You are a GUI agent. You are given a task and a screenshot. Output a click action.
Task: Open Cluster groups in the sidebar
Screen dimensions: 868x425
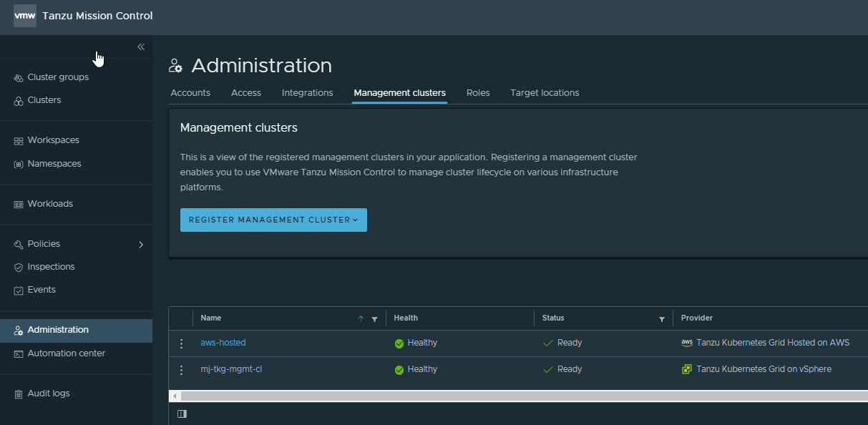pos(58,77)
